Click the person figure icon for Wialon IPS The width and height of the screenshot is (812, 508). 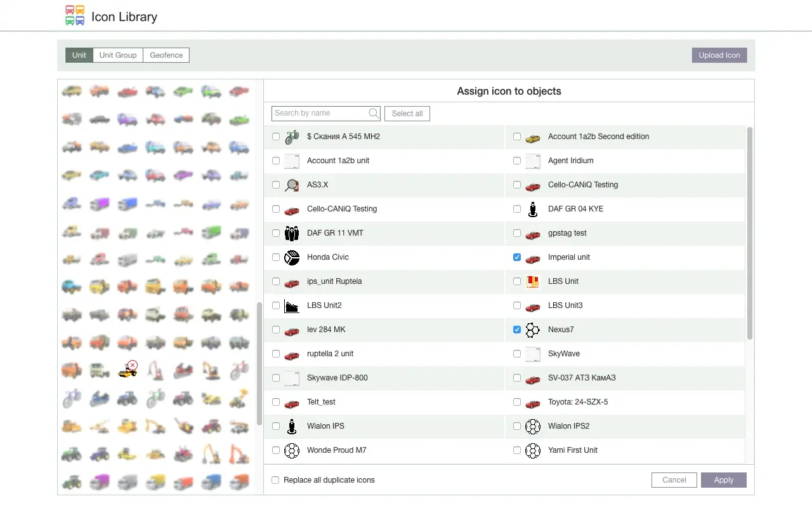(x=292, y=426)
